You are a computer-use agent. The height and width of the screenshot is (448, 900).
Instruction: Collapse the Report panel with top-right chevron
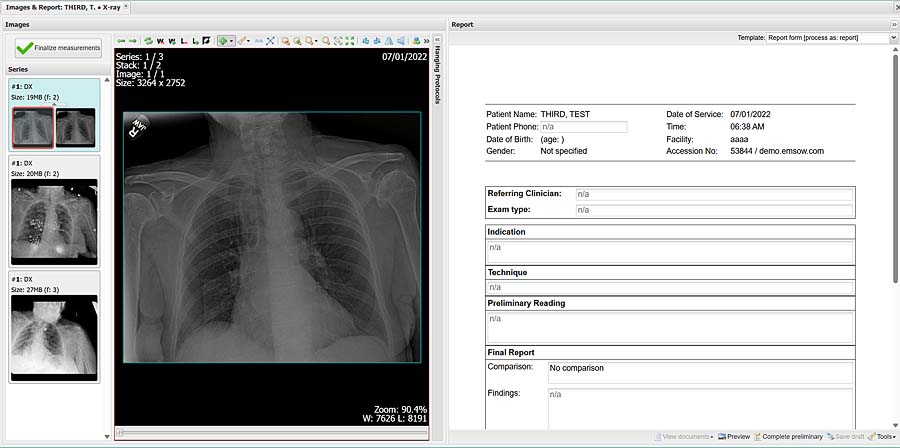point(894,25)
